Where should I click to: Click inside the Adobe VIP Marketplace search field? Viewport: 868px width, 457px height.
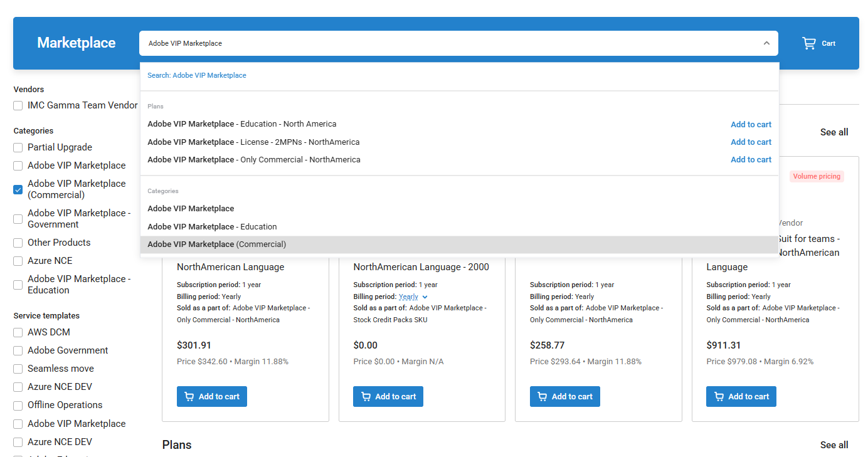(439, 43)
